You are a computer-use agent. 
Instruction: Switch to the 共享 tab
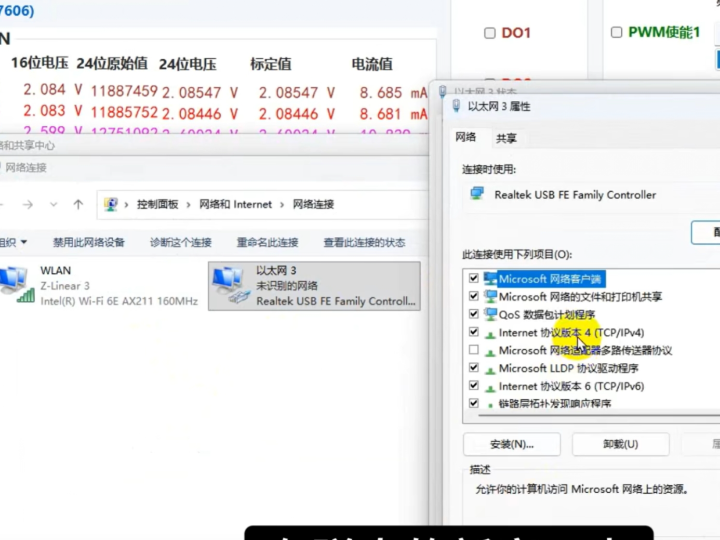(x=506, y=138)
